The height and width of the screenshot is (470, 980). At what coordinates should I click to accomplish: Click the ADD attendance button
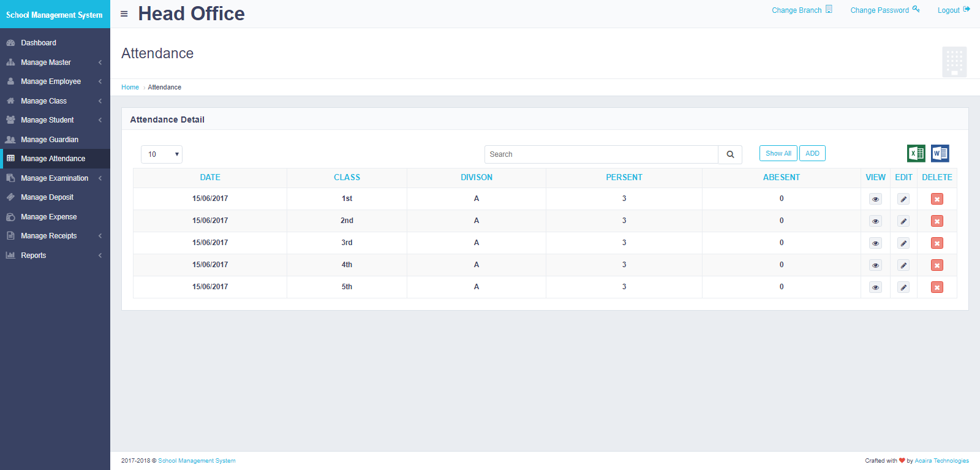pyautogui.click(x=812, y=153)
